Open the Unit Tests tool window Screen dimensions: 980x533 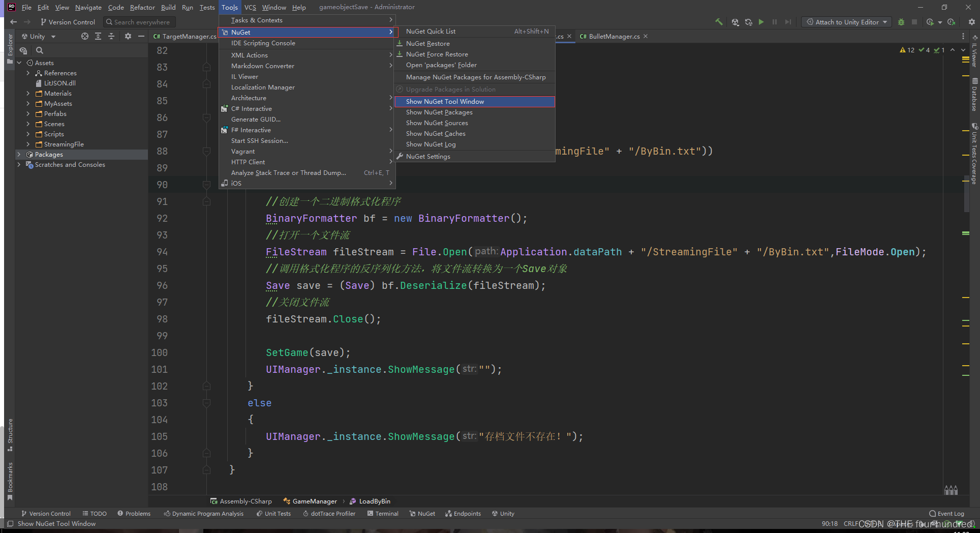273,514
